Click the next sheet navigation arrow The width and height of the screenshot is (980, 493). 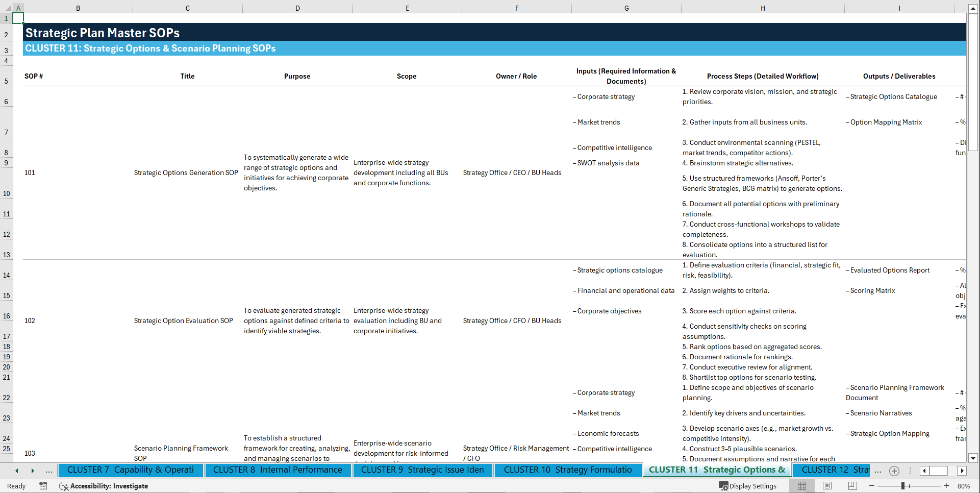click(33, 471)
